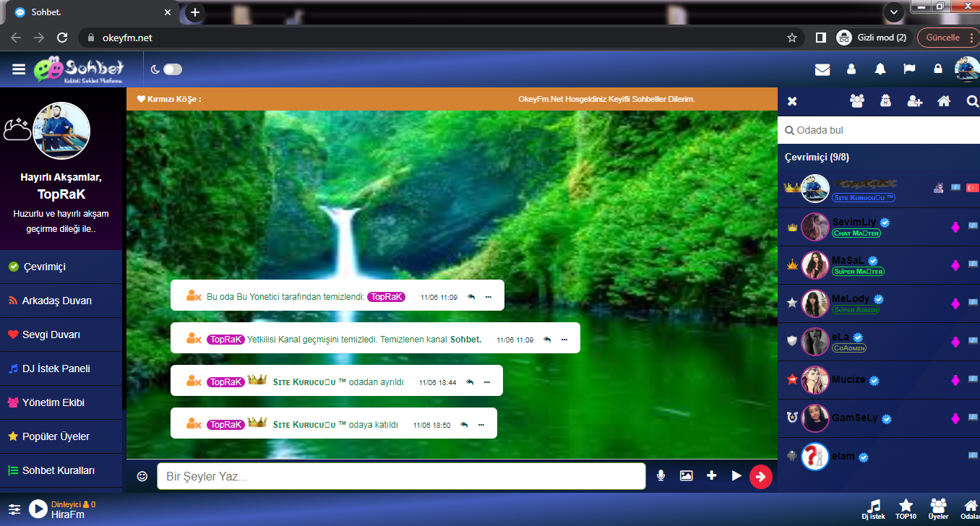Toggle the dark mode switch
Screen dimensions: 980x526
[x=173, y=69]
